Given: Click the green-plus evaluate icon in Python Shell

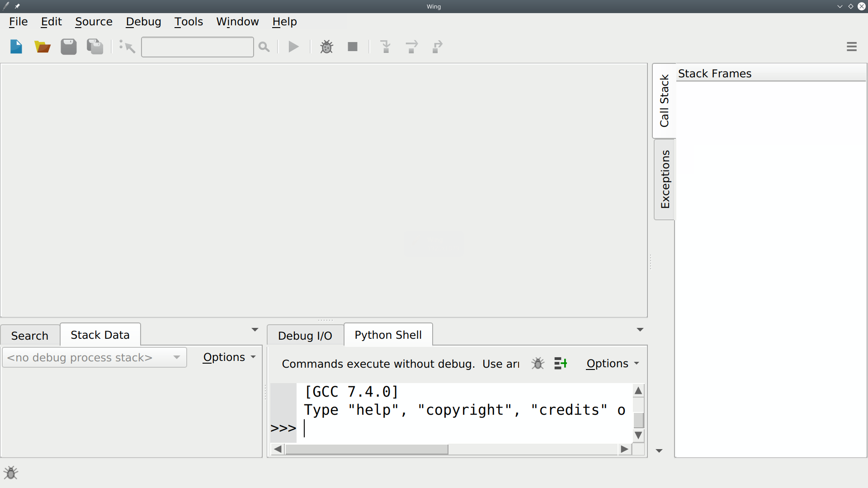Looking at the screenshot, I should (561, 363).
